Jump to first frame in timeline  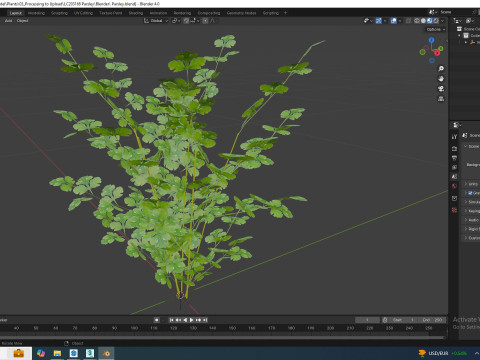tap(171, 320)
